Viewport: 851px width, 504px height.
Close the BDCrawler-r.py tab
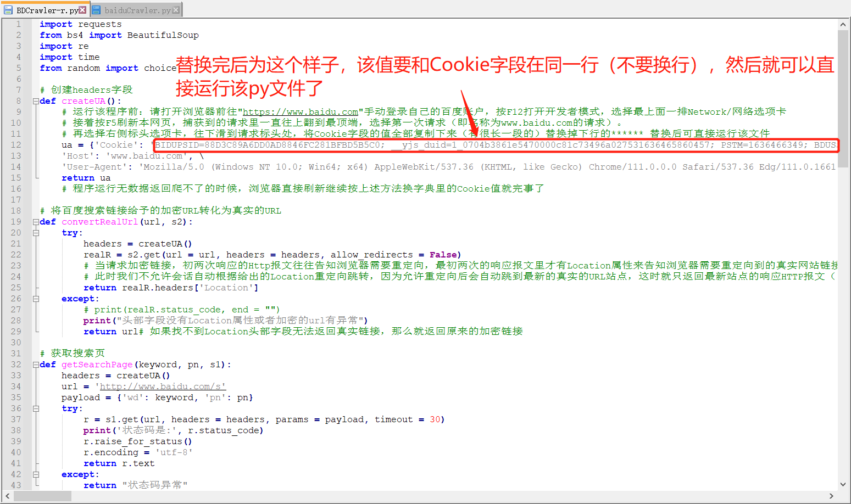pyautogui.click(x=82, y=10)
